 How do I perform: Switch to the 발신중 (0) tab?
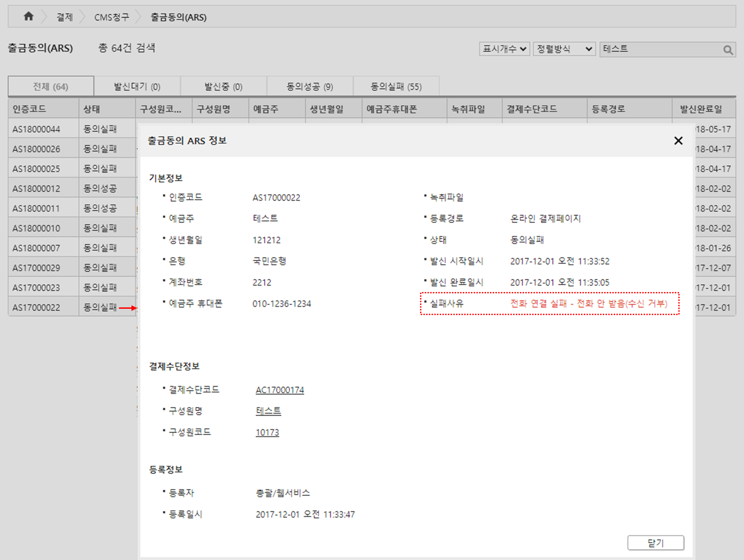223,86
